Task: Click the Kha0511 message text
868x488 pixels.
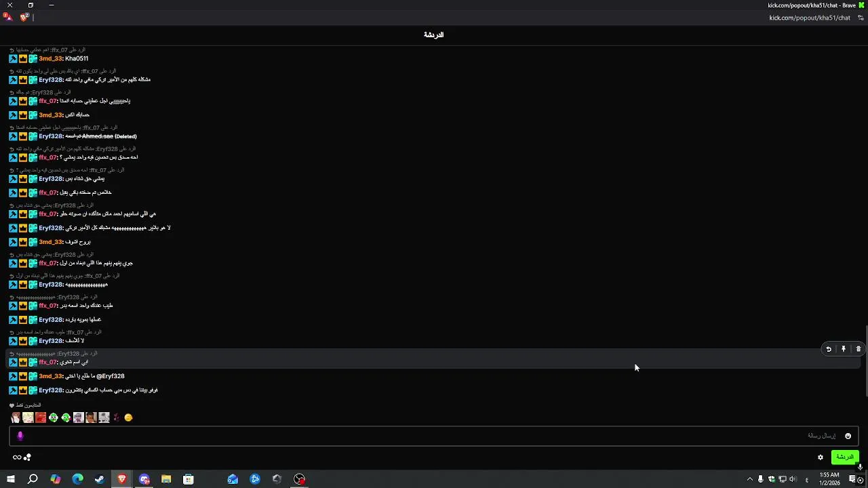Action: [77, 59]
